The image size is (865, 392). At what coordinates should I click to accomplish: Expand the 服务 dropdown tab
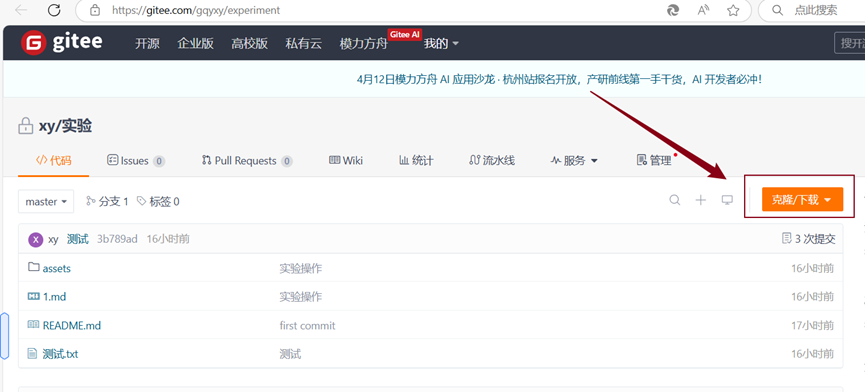coord(574,161)
